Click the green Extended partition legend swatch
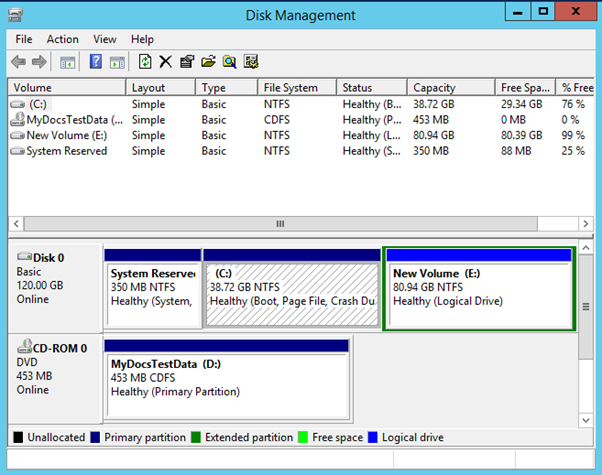Viewport: 602px width, 475px height. [x=196, y=437]
